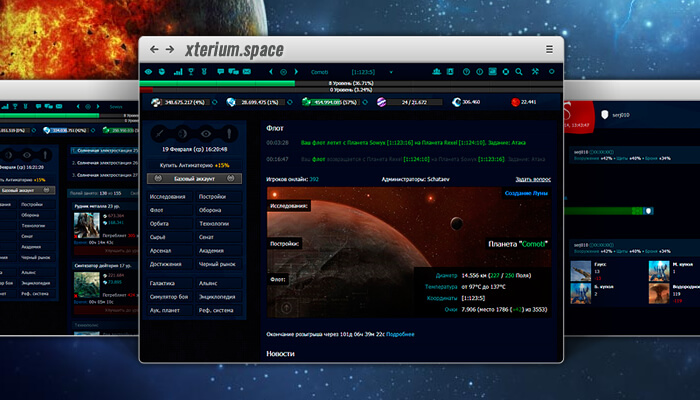Open the double chat bubbles icon
The width and height of the screenshot is (700, 400).
tap(233, 72)
